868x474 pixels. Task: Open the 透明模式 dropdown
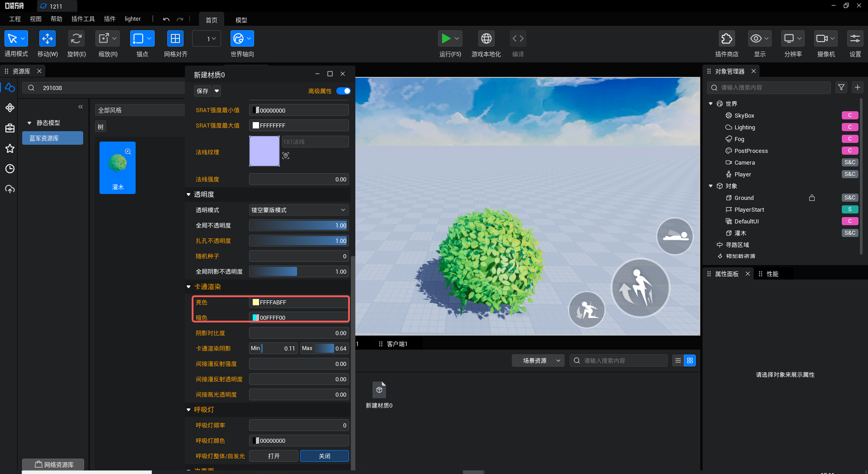pyautogui.click(x=299, y=210)
